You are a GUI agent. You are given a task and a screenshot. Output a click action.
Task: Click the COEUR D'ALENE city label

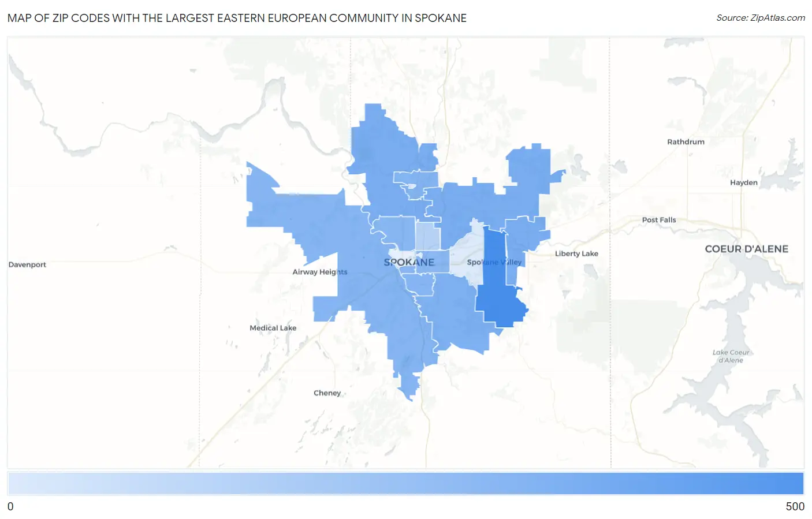click(x=746, y=249)
